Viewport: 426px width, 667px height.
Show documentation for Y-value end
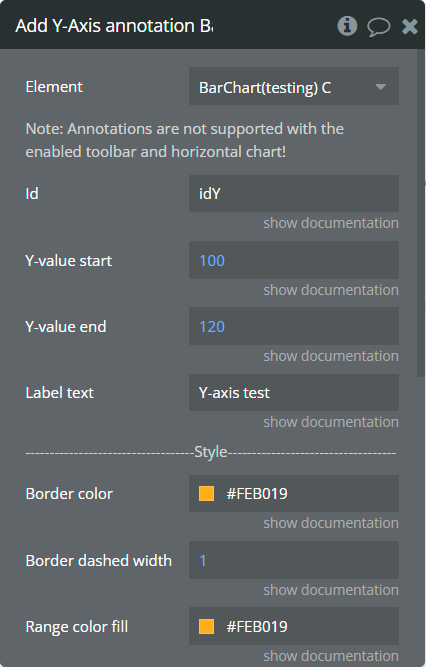(331, 356)
